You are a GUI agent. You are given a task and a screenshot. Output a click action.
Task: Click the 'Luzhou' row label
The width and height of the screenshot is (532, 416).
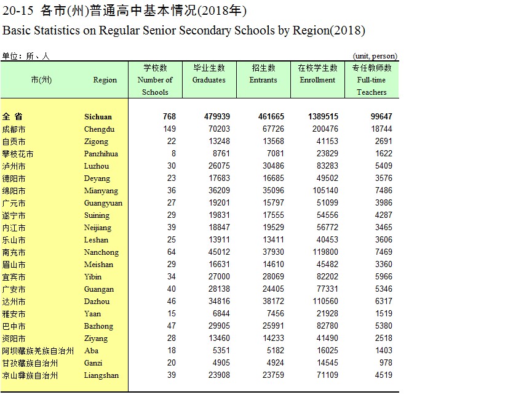click(97, 166)
